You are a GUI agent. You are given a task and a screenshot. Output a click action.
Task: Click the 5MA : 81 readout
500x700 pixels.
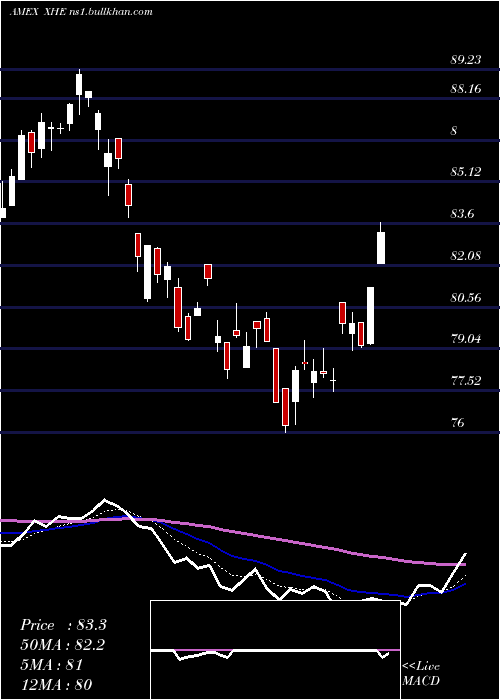point(51,665)
